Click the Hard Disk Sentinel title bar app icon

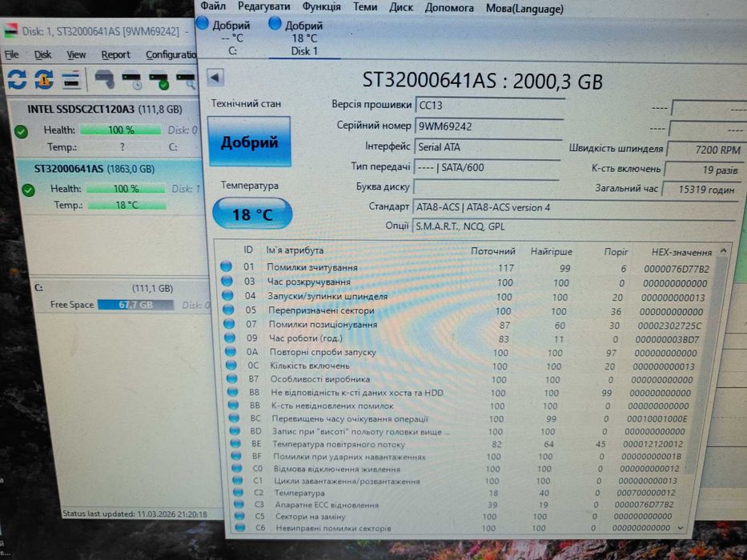[x=10, y=30]
